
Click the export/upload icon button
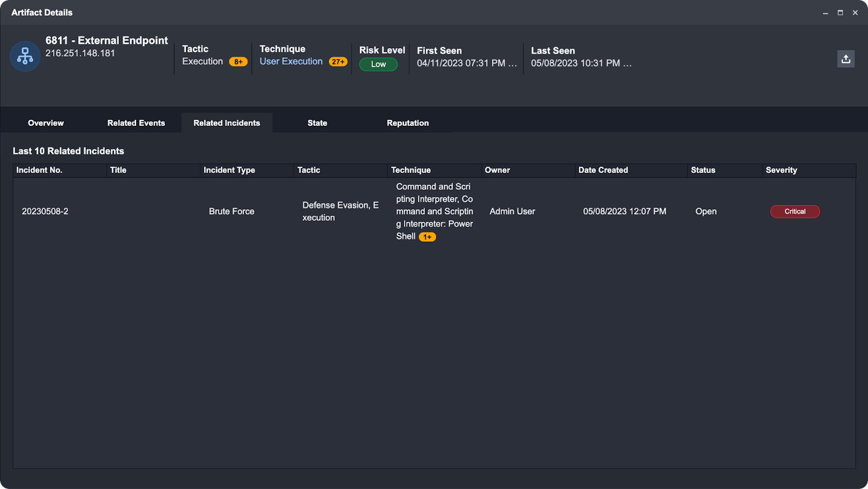[846, 59]
